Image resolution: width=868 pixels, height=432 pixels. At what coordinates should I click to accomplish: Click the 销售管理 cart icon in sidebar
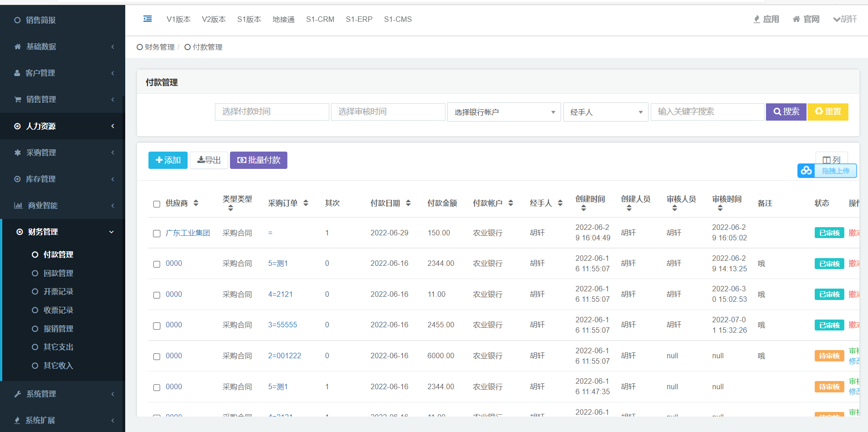click(x=18, y=99)
